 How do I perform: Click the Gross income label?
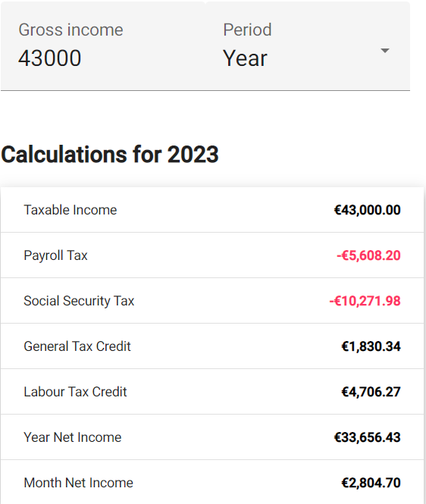(x=70, y=30)
